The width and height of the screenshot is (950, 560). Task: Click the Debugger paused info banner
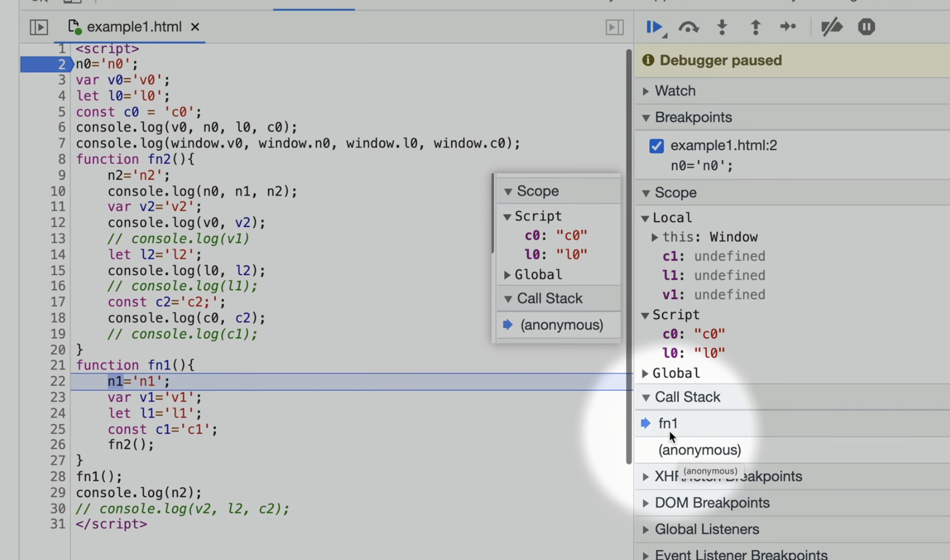coord(792,60)
